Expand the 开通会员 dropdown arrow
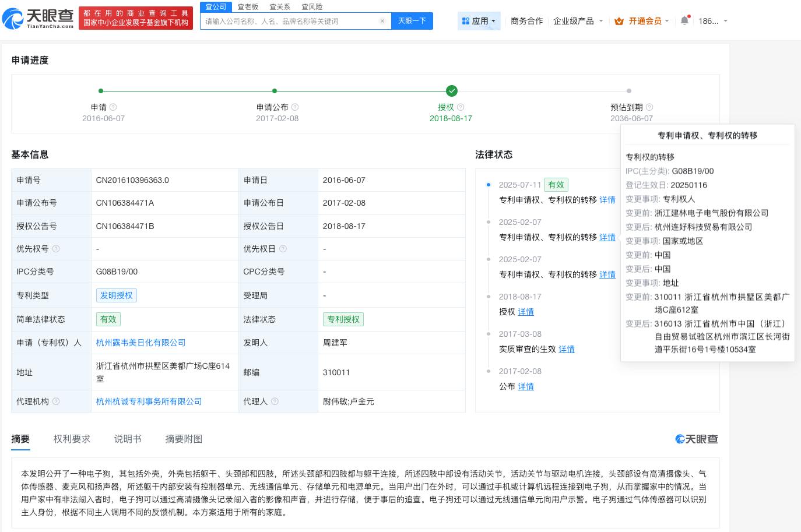Viewport: 801px width, 532px height. (x=668, y=21)
